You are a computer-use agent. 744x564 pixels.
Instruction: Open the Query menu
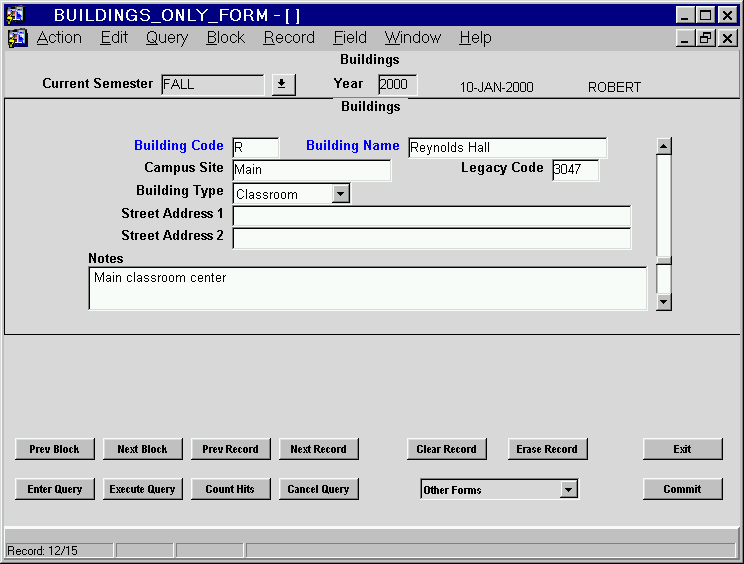click(x=167, y=37)
